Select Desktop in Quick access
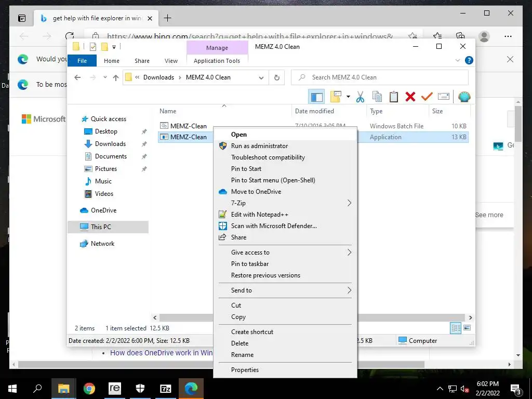 coord(106,131)
